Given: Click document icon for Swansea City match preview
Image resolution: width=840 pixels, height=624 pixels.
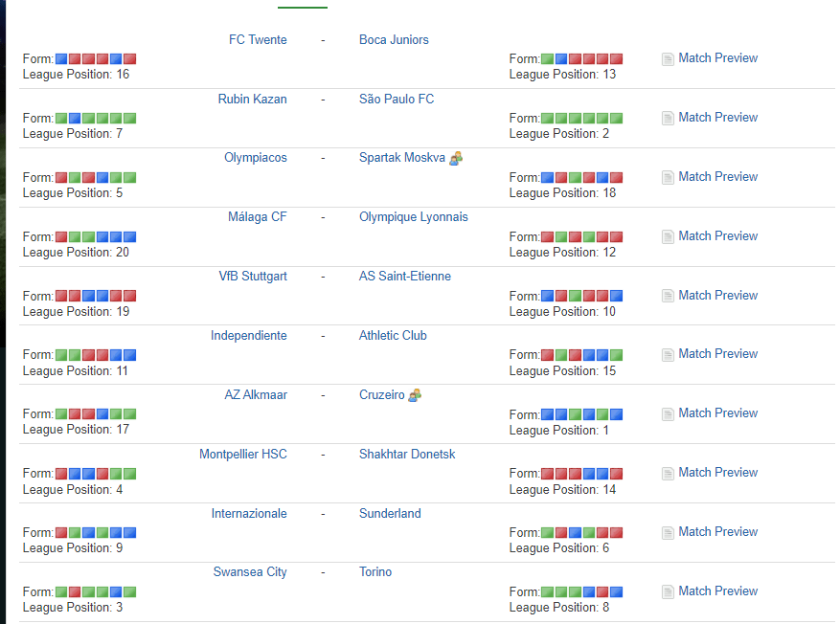Looking at the screenshot, I should point(668,592).
